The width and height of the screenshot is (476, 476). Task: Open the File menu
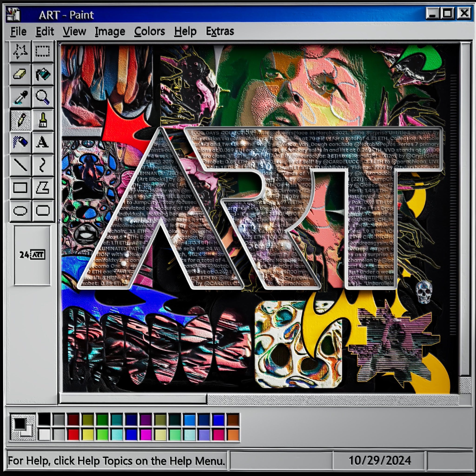18,32
